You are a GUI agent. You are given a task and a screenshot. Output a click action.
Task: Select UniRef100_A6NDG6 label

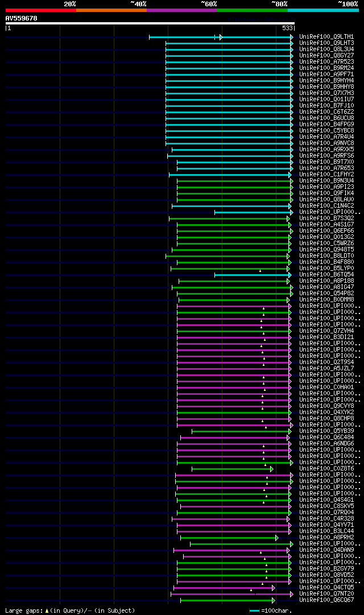click(x=326, y=444)
